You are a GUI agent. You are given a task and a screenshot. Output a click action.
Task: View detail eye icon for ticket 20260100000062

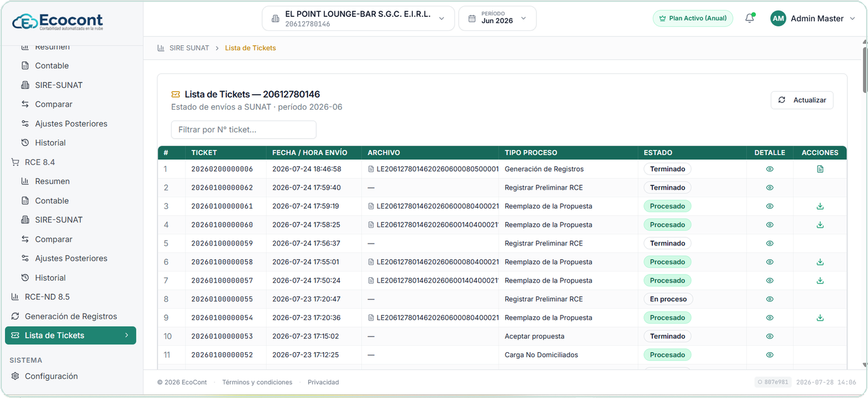tap(769, 187)
